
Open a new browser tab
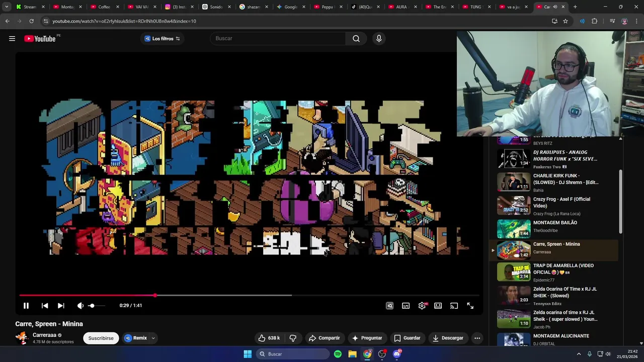575,7
